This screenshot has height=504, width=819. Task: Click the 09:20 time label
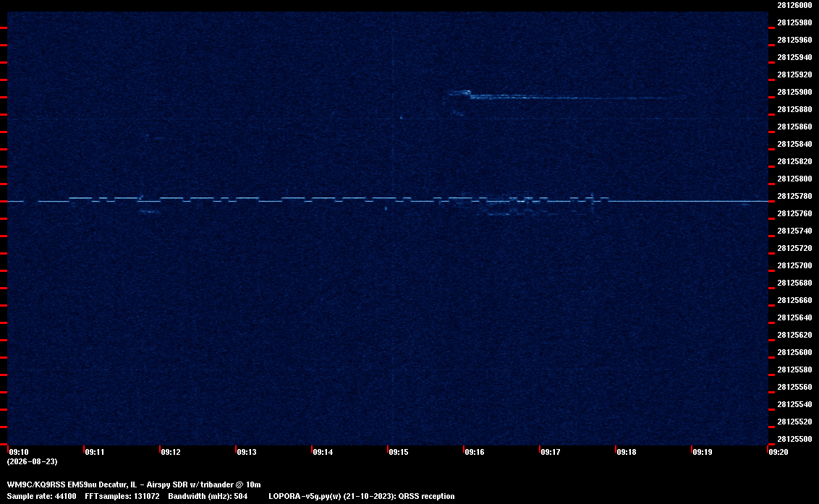(x=778, y=452)
